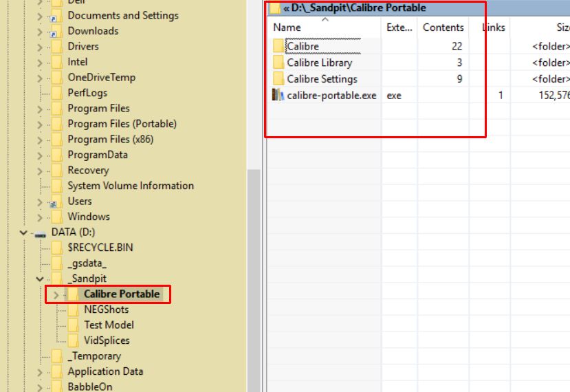Select the VidSplices folder
Viewport: 570px width, 392px height.
107,340
